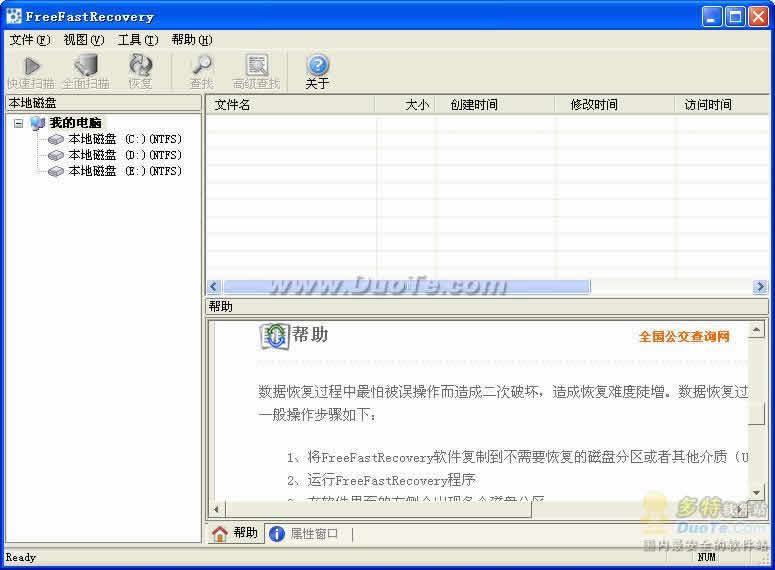Sort by Modified Time (修改时间) column header
This screenshot has height=570, width=775.
click(615, 105)
